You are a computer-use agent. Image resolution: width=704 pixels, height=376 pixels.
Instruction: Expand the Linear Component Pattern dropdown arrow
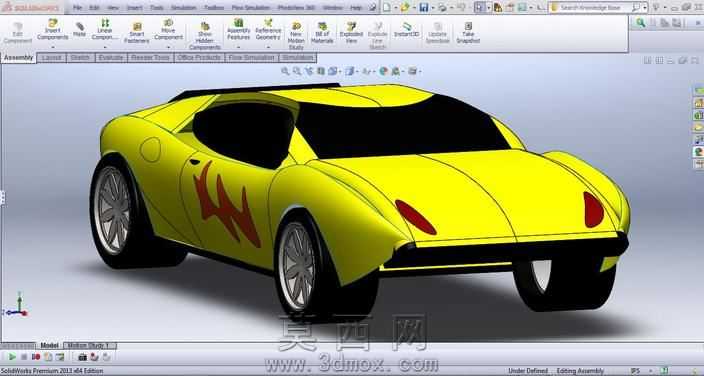[105, 47]
